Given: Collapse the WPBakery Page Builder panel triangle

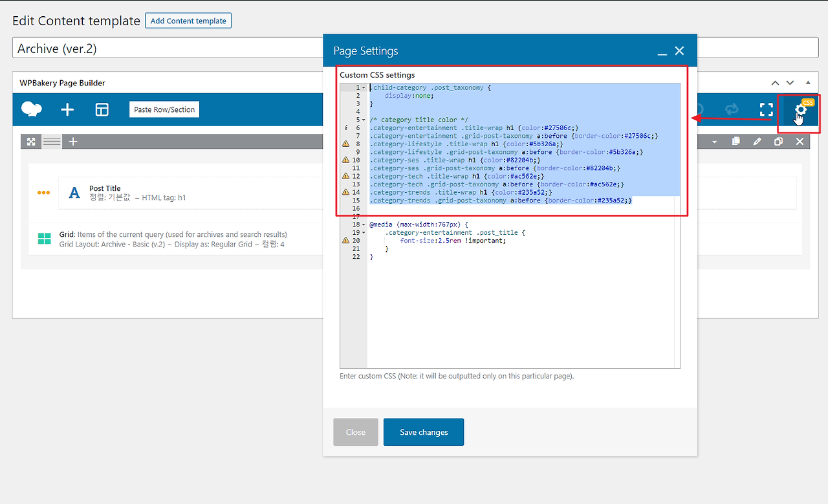Looking at the screenshot, I should (x=807, y=83).
